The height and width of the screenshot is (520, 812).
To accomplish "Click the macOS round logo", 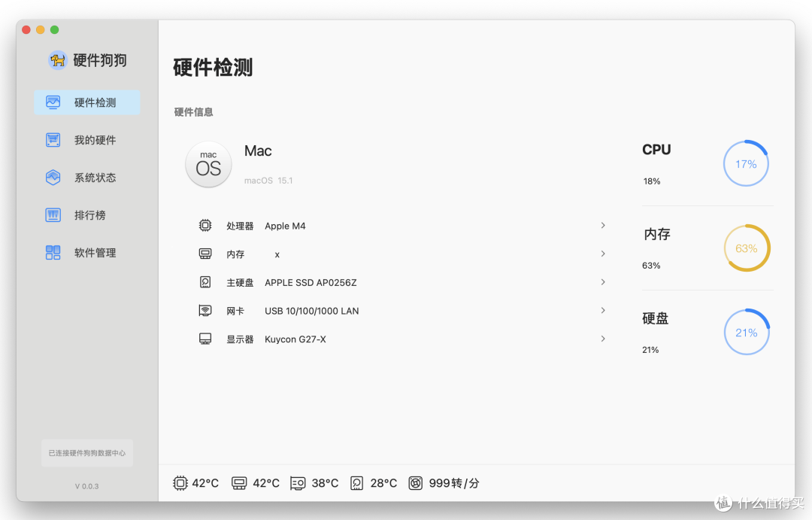I will 208,164.
